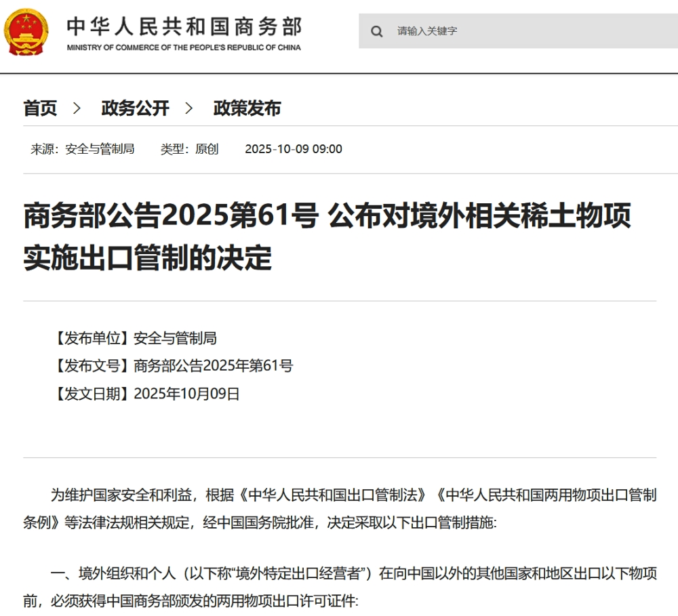Click the paragraph starting 为维护国家安全和利益
The image size is (678, 616).
[339, 509]
